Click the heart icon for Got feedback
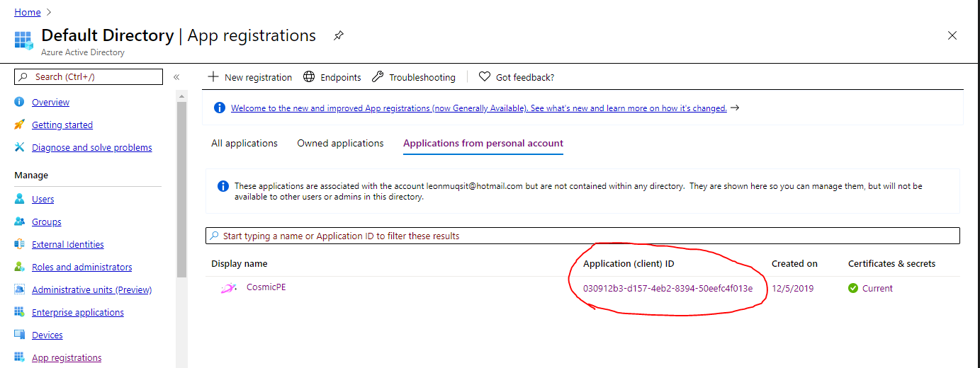This screenshot has height=368, width=980. 485,76
